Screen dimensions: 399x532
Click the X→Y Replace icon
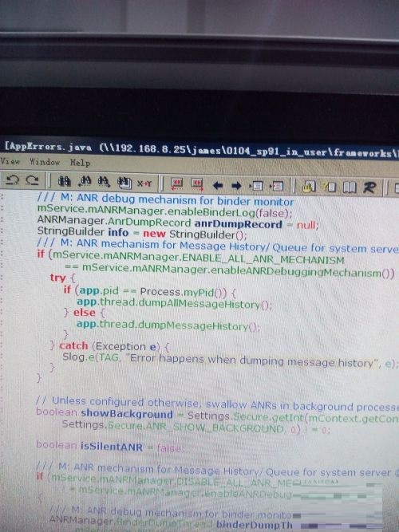click(144, 183)
